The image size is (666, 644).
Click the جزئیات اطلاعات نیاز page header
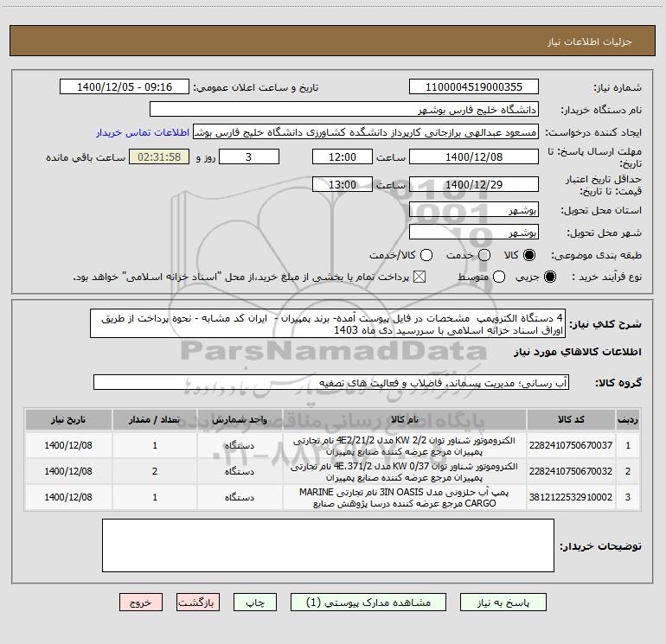(590, 41)
